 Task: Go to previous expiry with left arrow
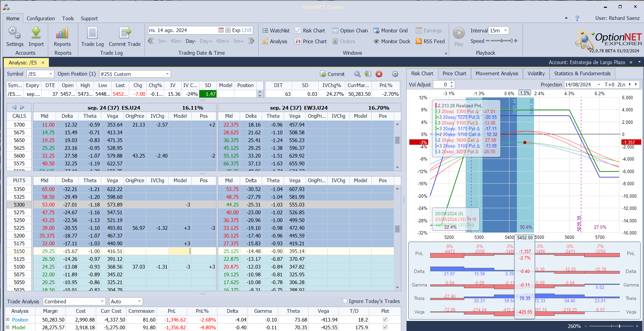point(14,107)
